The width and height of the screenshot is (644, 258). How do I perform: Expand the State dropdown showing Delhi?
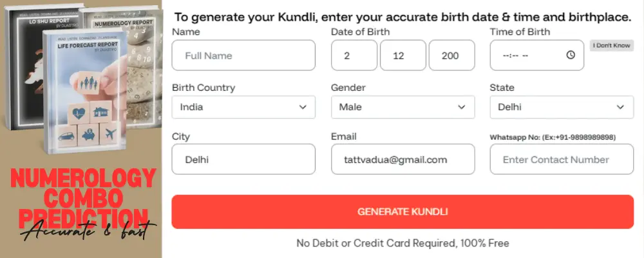pyautogui.click(x=561, y=107)
